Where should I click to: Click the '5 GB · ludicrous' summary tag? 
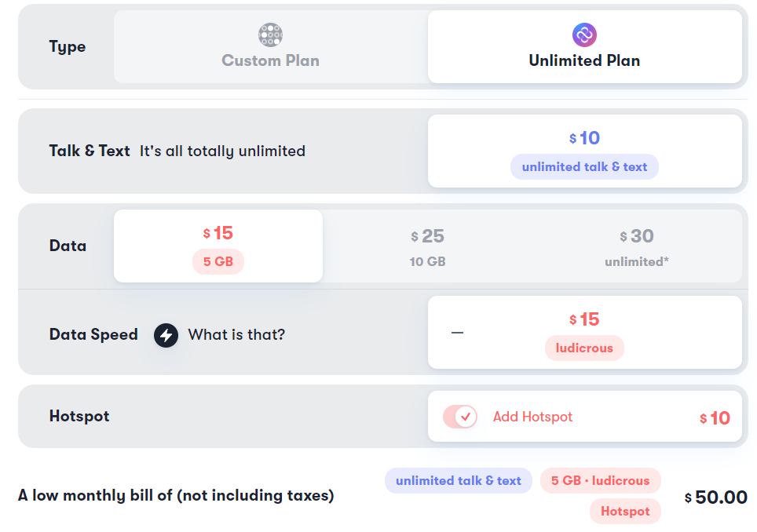600,480
